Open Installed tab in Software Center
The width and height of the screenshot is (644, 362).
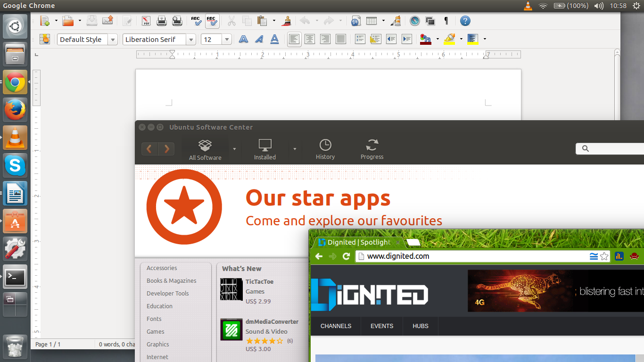[x=265, y=150]
